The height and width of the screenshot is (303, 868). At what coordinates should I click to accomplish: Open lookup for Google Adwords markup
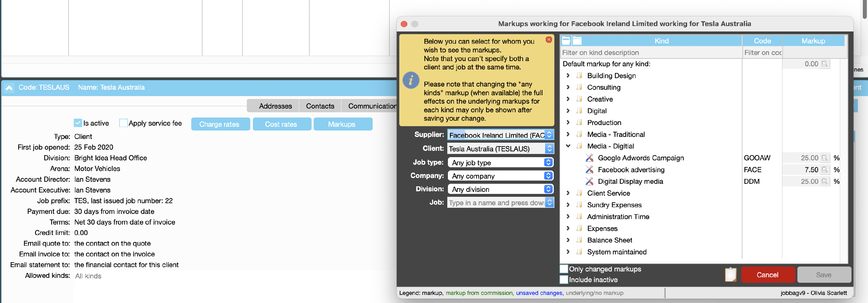tap(825, 158)
